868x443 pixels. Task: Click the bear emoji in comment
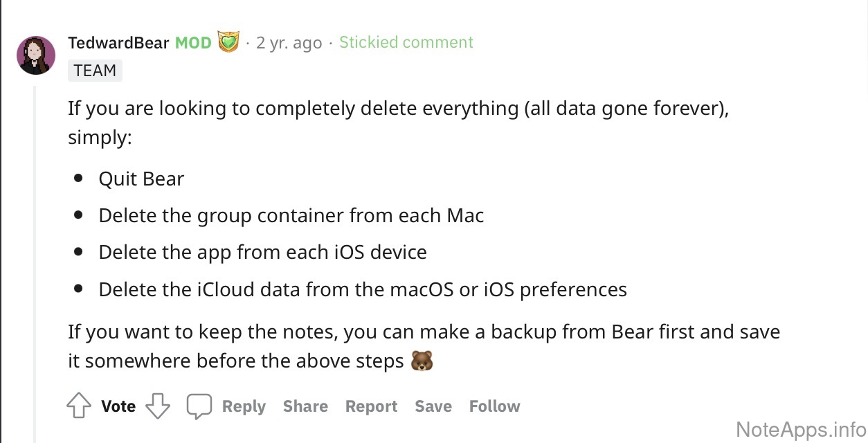[x=422, y=361]
